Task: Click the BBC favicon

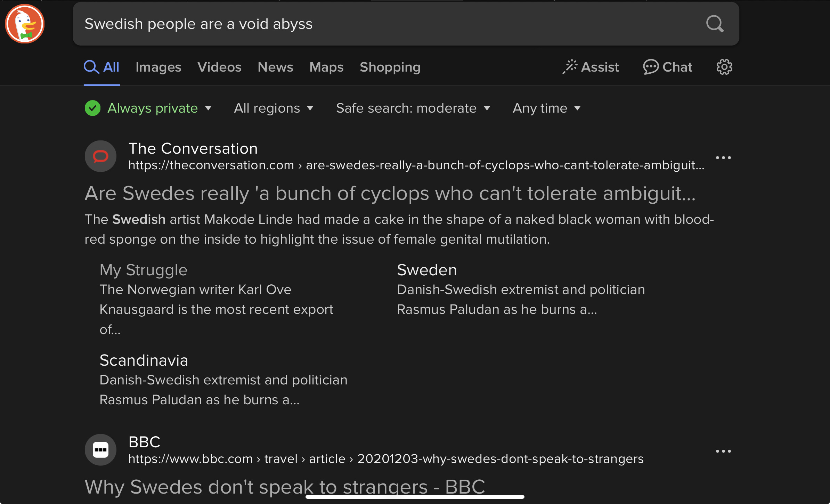Action: [100, 450]
